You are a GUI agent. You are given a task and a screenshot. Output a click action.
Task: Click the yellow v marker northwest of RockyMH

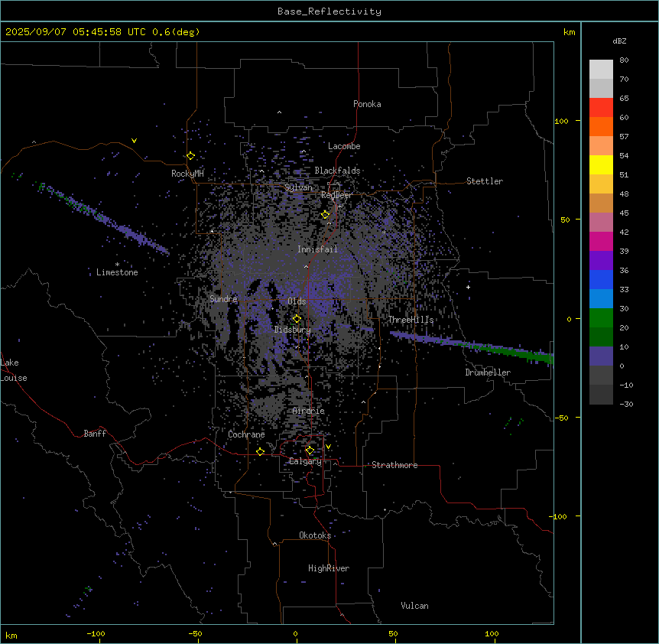tap(134, 141)
